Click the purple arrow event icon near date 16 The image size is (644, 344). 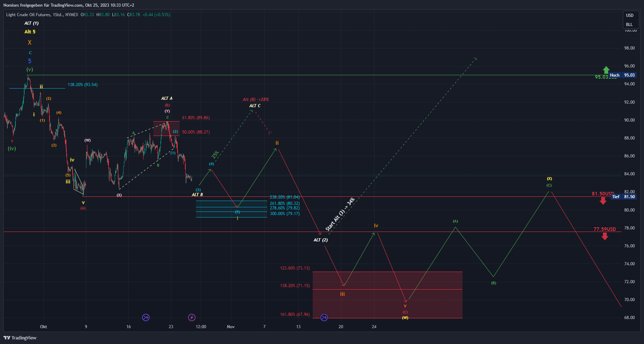[146, 318]
